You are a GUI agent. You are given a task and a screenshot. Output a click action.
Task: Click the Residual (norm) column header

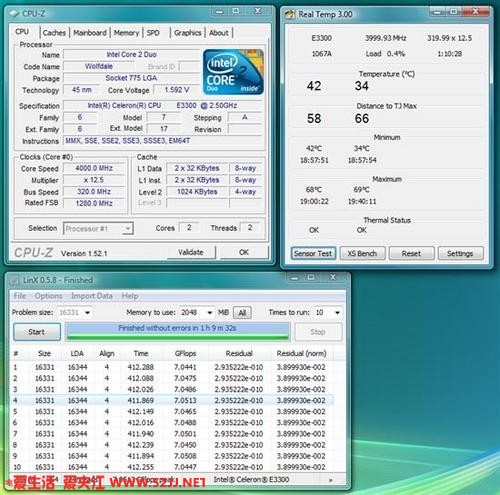301,353
